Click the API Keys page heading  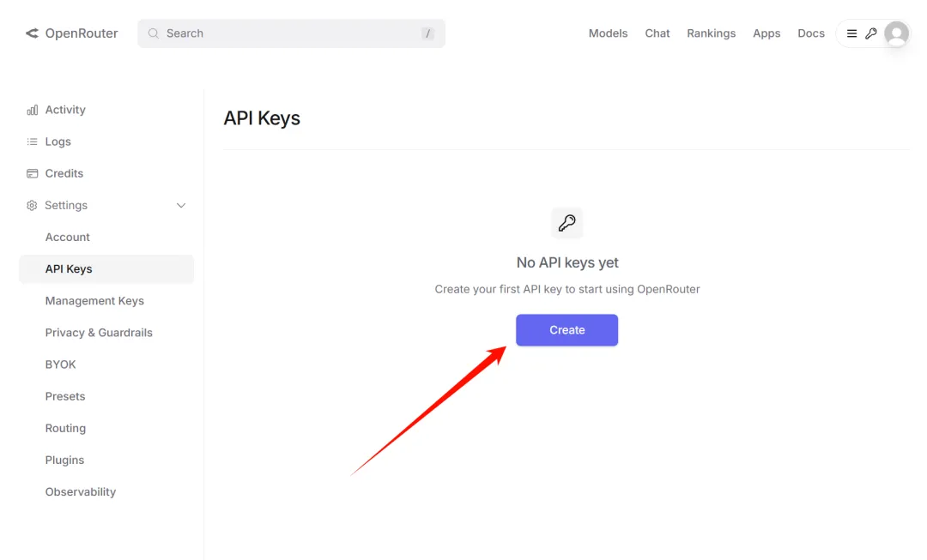(x=262, y=118)
